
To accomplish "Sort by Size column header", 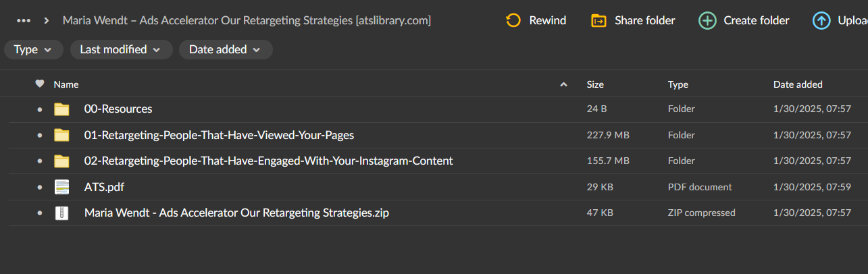I will (x=595, y=84).
